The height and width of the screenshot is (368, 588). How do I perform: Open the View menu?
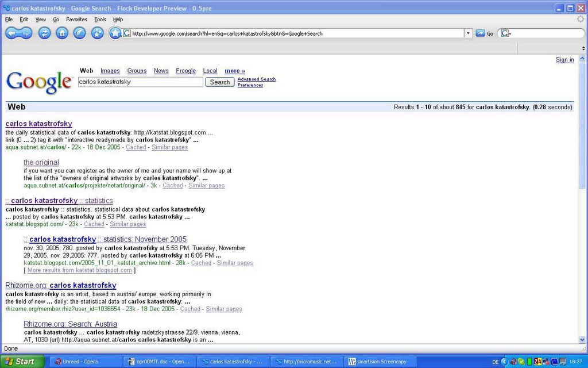tap(41, 20)
